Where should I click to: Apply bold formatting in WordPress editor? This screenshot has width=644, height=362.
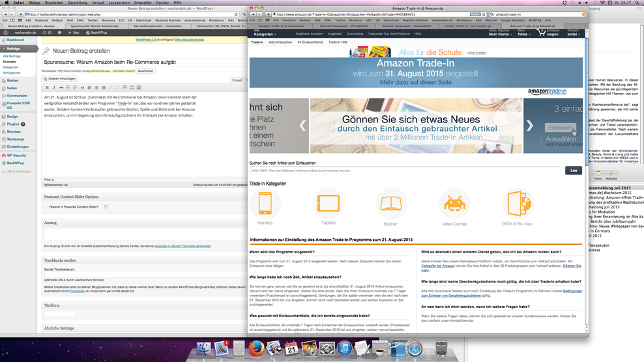[47, 87]
